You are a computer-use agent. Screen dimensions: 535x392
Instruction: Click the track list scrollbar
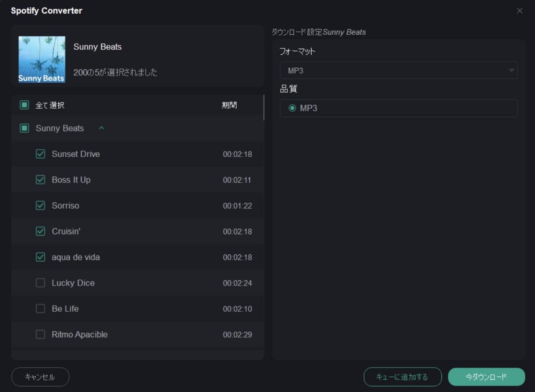[264, 107]
